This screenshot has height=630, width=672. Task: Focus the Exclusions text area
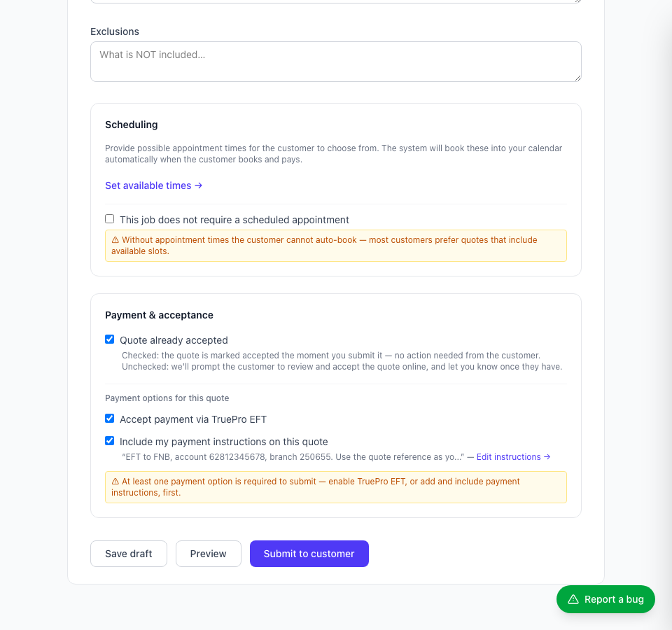(335, 62)
